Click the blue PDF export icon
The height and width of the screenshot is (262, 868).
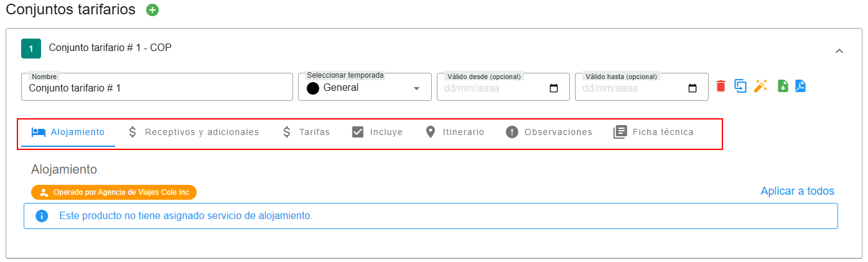[x=800, y=86]
